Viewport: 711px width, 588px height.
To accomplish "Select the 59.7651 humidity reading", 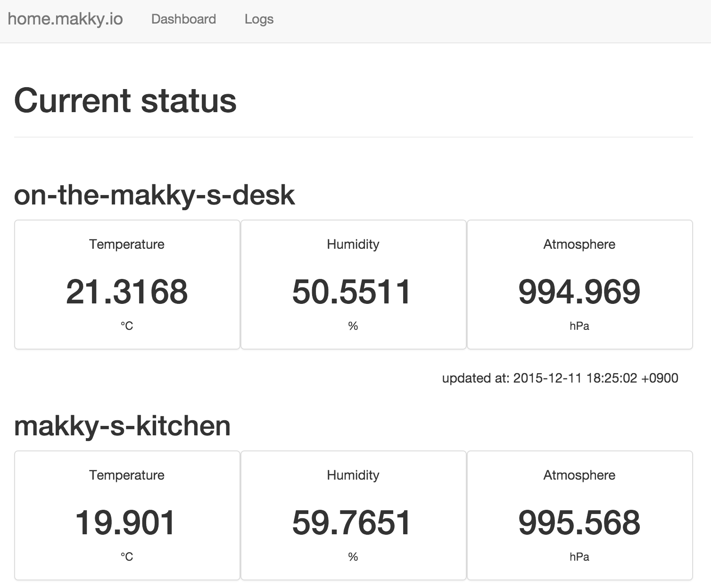I will tap(352, 523).
